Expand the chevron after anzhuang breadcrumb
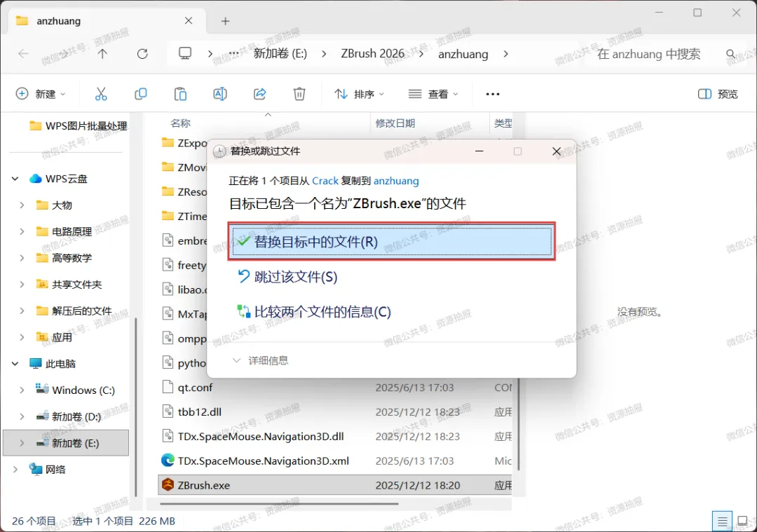 505,53
